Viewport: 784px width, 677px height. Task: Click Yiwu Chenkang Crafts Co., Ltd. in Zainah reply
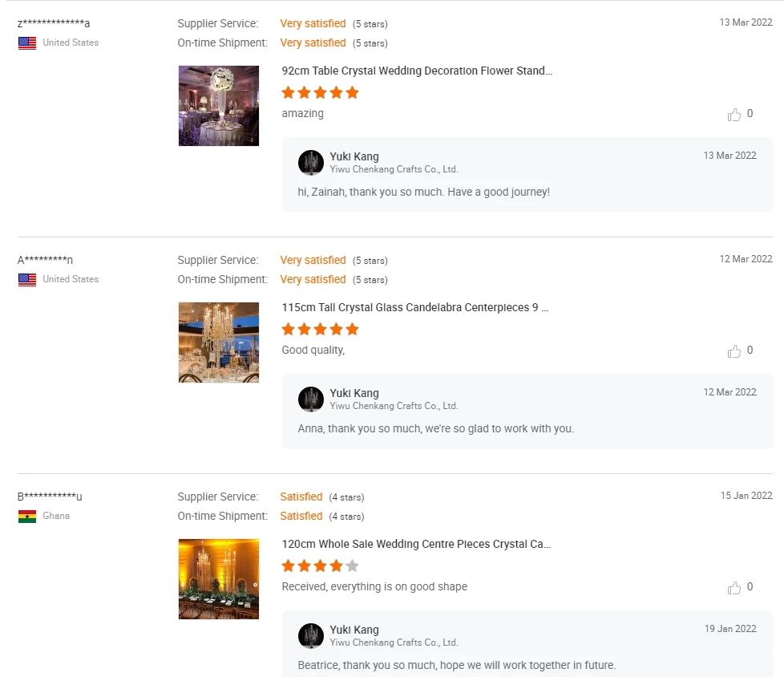click(x=394, y=169)
